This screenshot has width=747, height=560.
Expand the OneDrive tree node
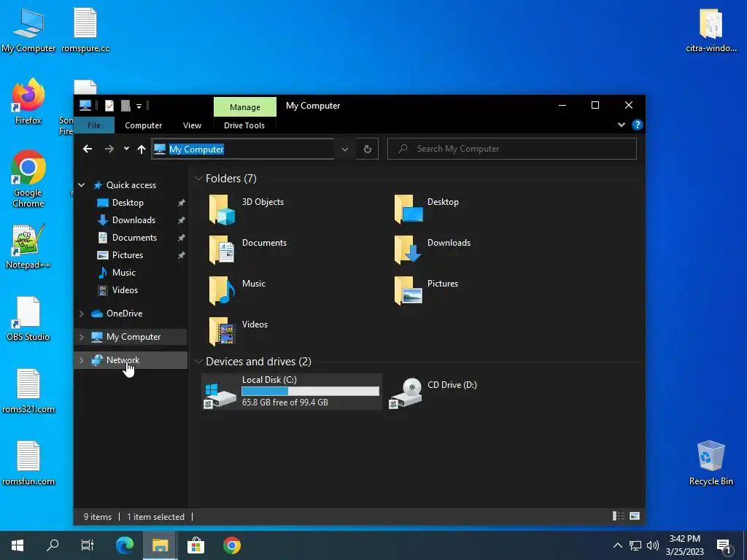(82, 314)
